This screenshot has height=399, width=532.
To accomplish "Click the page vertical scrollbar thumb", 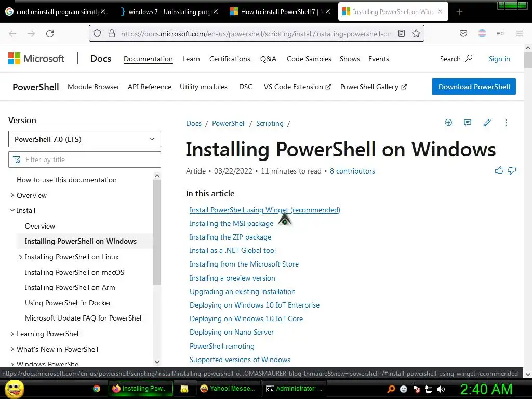I will click(x=528, y=60).
